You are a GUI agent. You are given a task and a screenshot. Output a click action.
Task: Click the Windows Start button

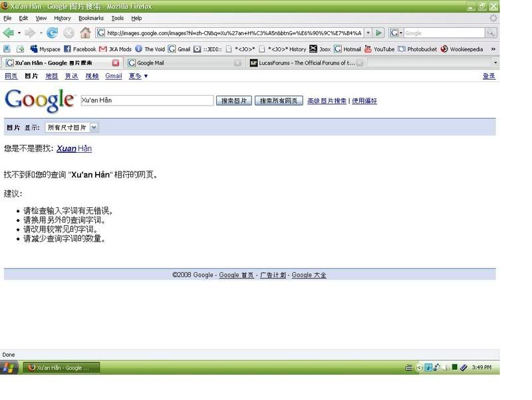point(9,367)
